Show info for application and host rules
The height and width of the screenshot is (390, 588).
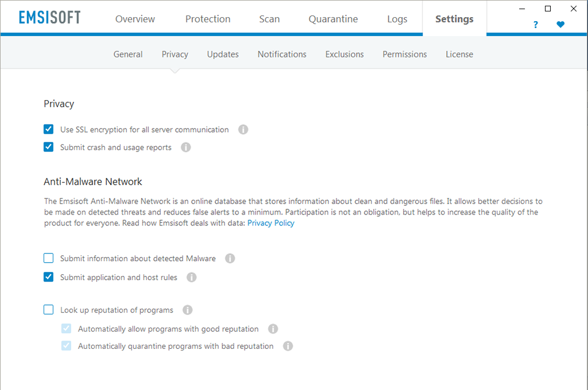click(x=191, y=278)
